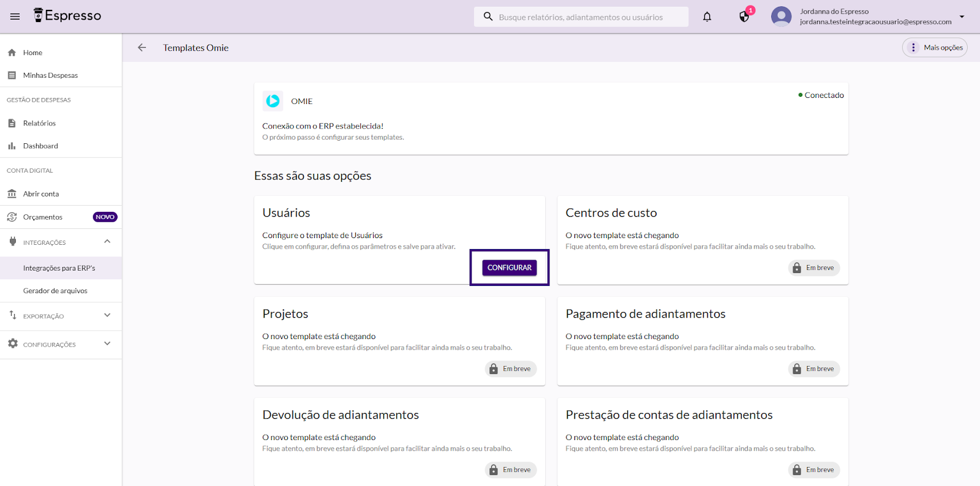Screen dimensions: 980x486
Task: Click Em breve in Pagamento de adiantamentos card
Action: pyautogui.click(x=814, y=368)
